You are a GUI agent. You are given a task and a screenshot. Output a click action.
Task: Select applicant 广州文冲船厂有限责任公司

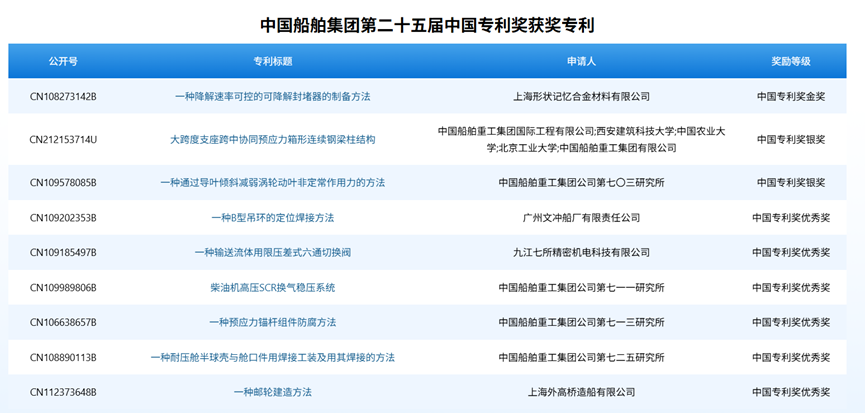click(x=581, y=217)
